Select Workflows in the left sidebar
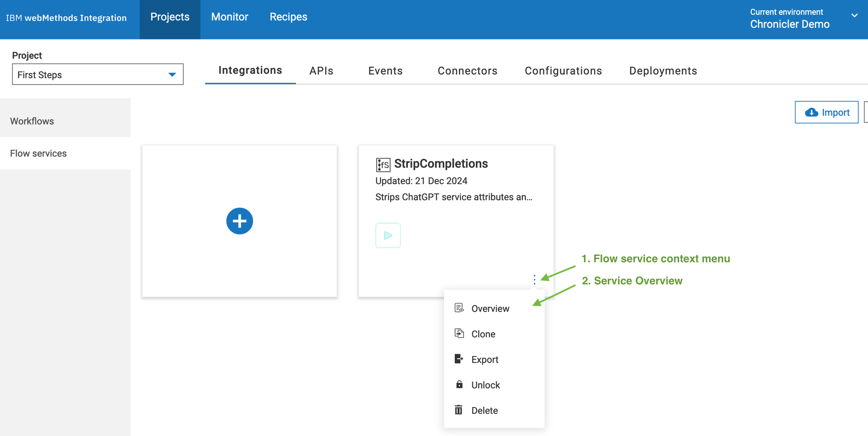The image size is (868, 436). 32,121
